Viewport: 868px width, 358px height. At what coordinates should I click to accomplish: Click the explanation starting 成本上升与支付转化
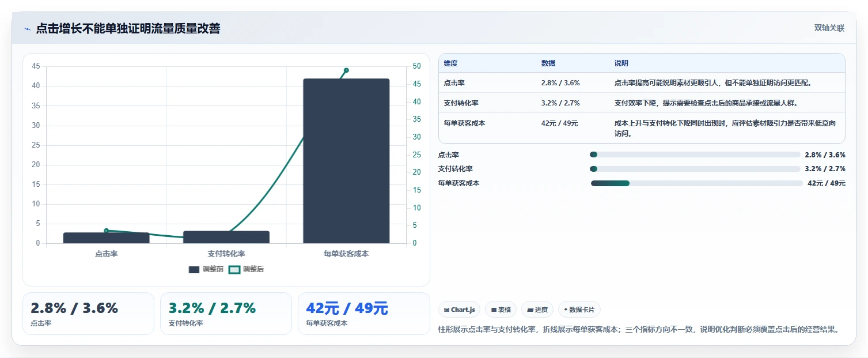coord(725,128)
